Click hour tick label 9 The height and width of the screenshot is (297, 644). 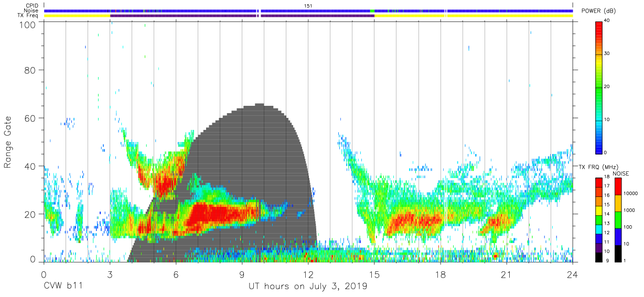click(242, 274)
